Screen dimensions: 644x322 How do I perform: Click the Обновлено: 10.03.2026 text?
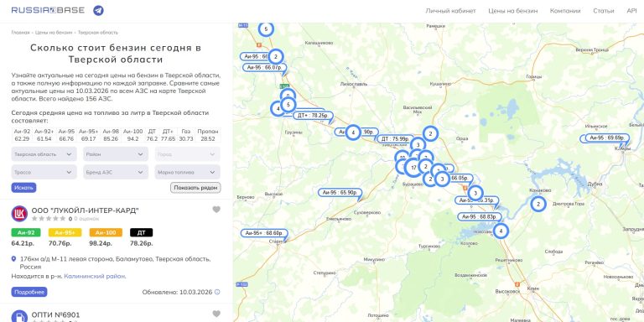177,292
